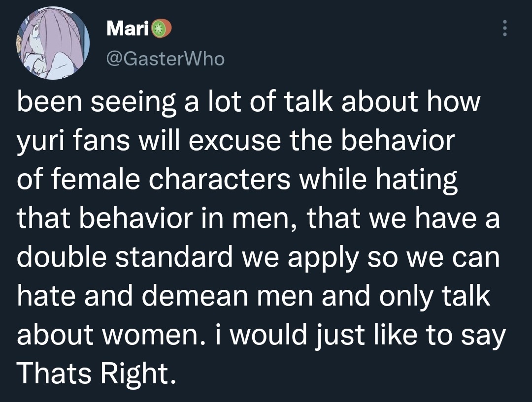532x402 pixels.
Task: Open the @GasterWho profile handle
Action: tap(166, 59)
